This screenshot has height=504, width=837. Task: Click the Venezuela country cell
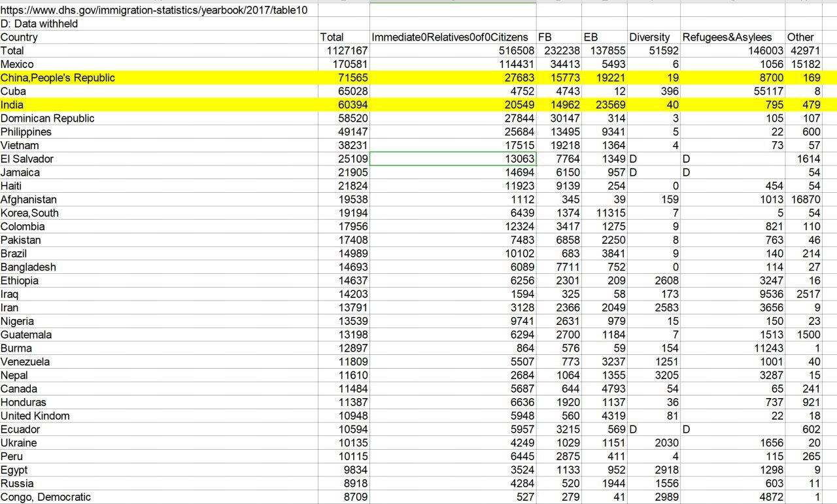[x=159, y=361]
